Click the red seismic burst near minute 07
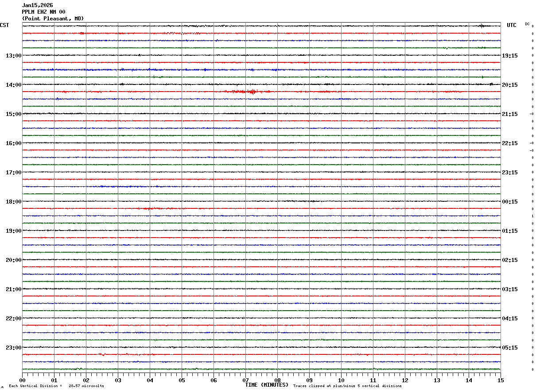Viewport: 536px width, 392px height. [x=248, y=92]
